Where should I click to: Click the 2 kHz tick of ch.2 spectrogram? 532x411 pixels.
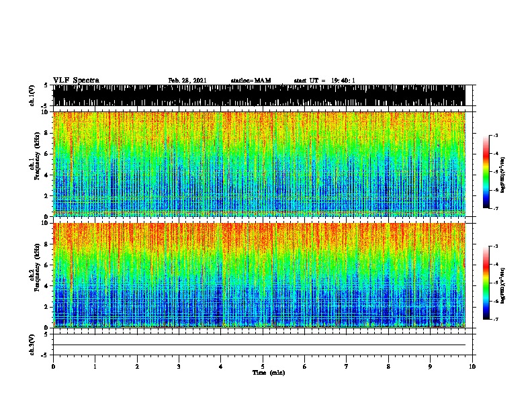click(47, 307)
